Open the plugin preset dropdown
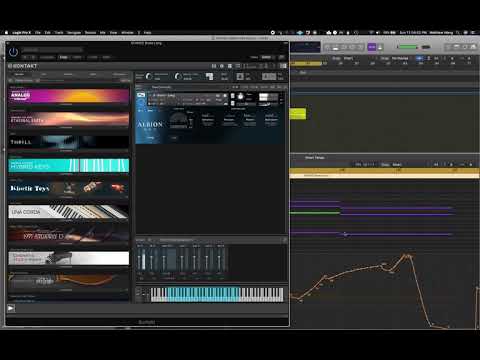 [x=52, y=50]
